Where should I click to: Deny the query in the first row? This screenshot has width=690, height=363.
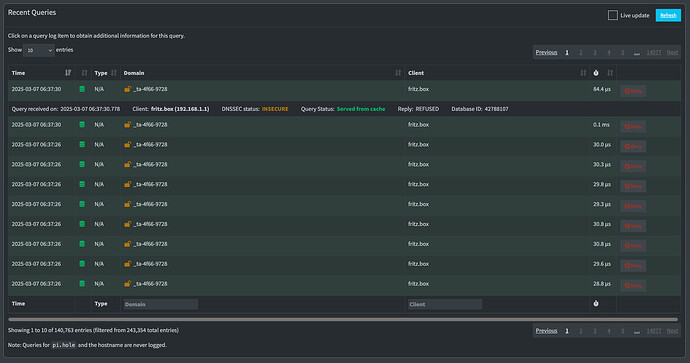pyautogui.click(x=633, y=91)
